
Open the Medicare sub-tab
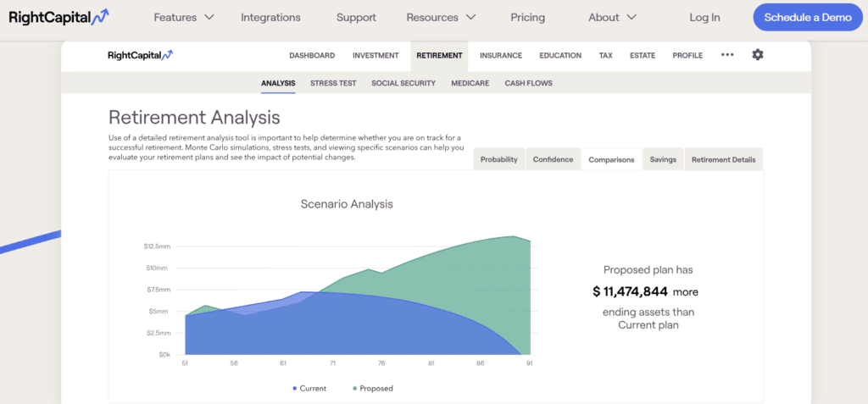470,83
